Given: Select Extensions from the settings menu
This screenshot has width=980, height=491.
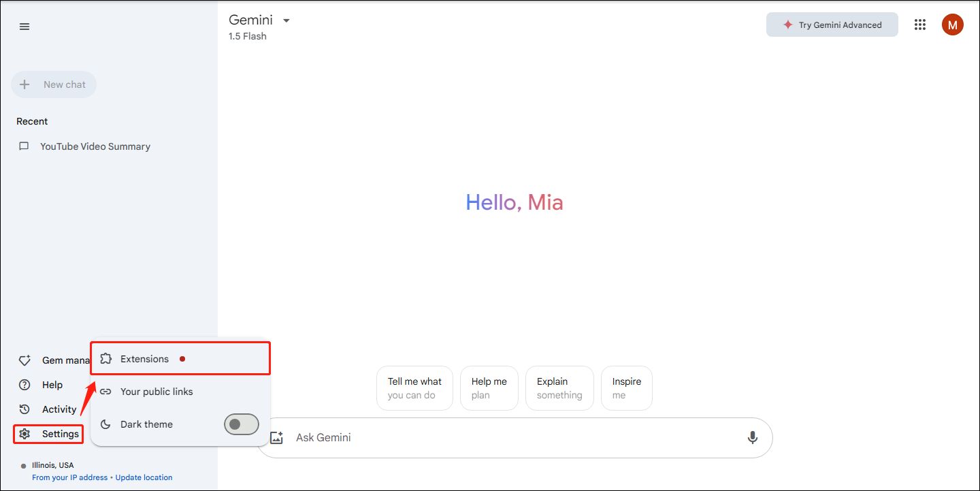Looking at the screenshot, I should (181, 359).
